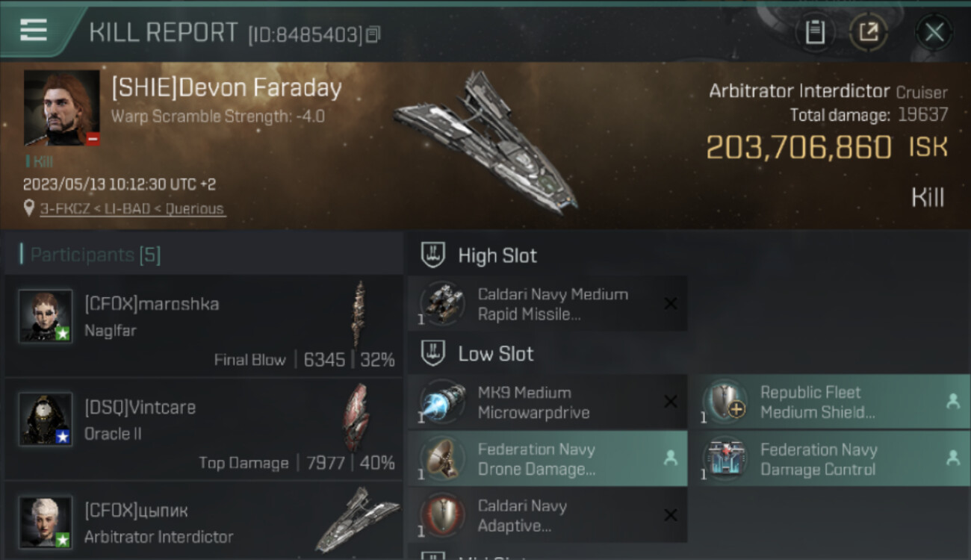Image resolution: width=971 pixels, height=560 pixels.
Task: Copy the kill report ID icon
Action: coord(373,34)
